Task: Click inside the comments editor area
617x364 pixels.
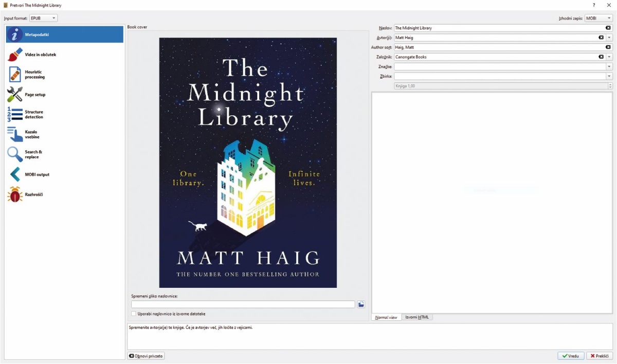Action: [x=492, y=203]
